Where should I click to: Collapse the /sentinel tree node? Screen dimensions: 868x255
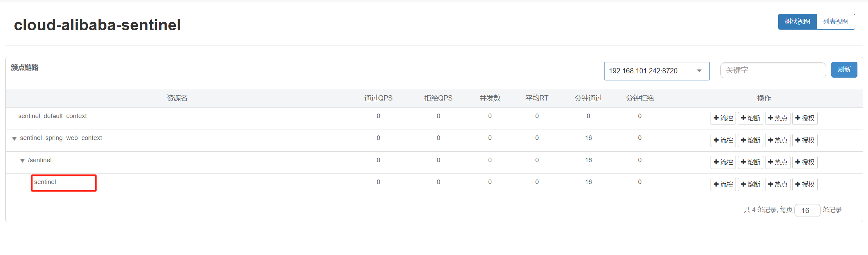[22, 160]
